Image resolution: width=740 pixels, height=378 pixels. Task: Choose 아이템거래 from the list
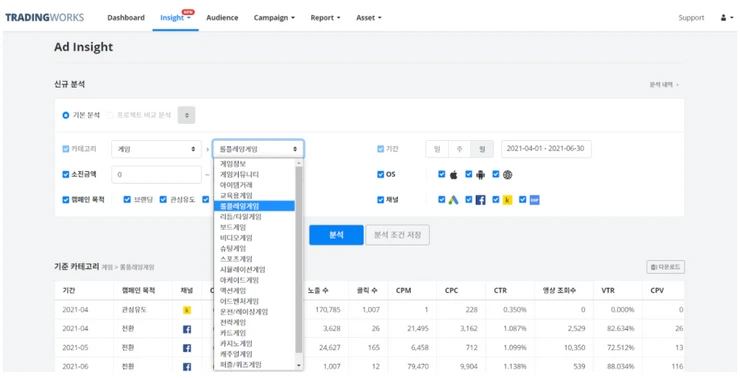254,185
